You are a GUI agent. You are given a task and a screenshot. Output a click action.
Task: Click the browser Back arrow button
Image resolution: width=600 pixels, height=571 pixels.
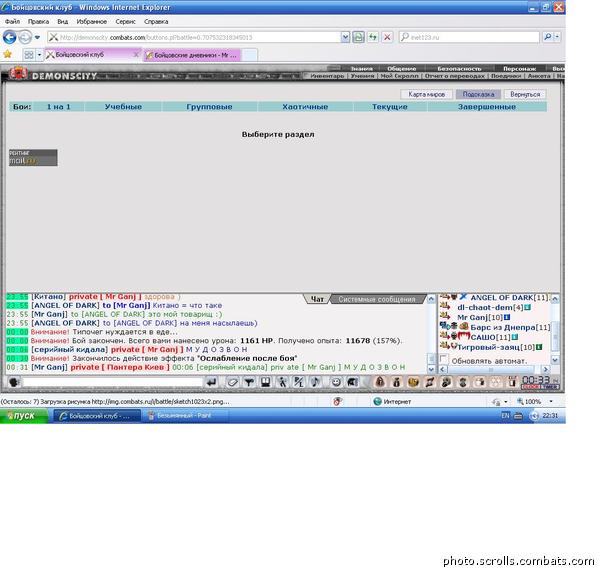coord(10,37)
